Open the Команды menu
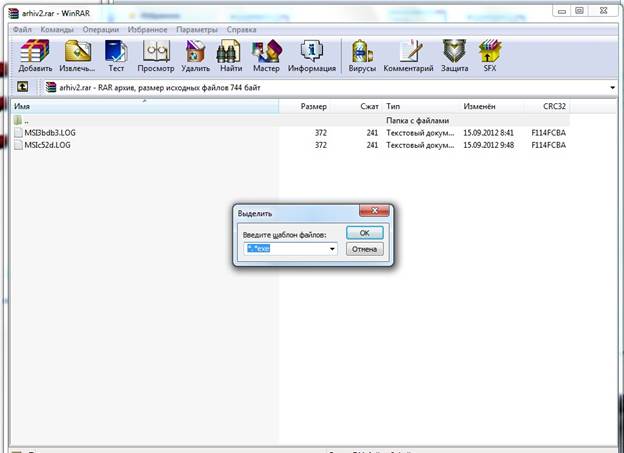624x453 pixels. coord(57,29)
